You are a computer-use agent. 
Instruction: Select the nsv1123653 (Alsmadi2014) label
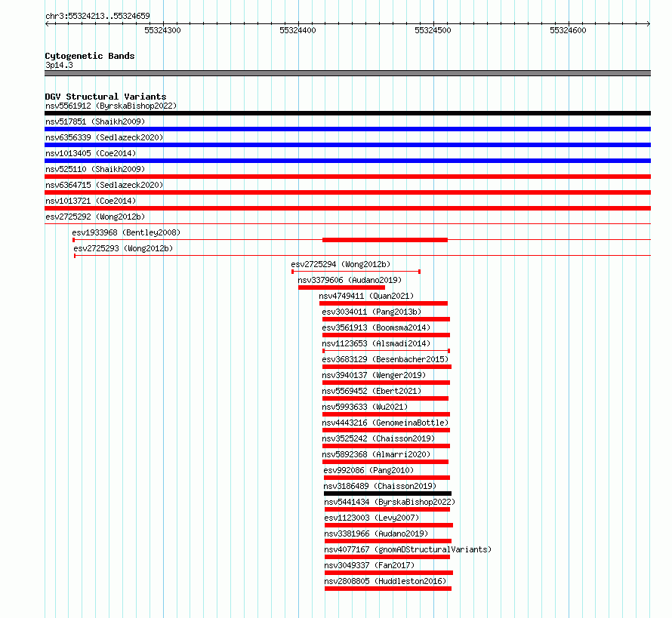[376, 343]
